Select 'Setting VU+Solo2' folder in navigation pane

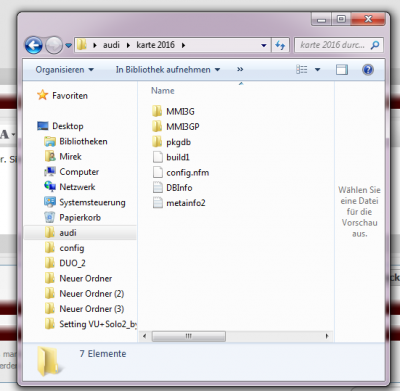98,324
